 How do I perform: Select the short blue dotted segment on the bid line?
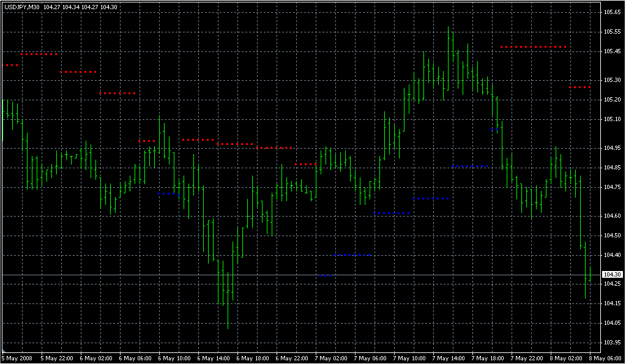pos(325,275)
